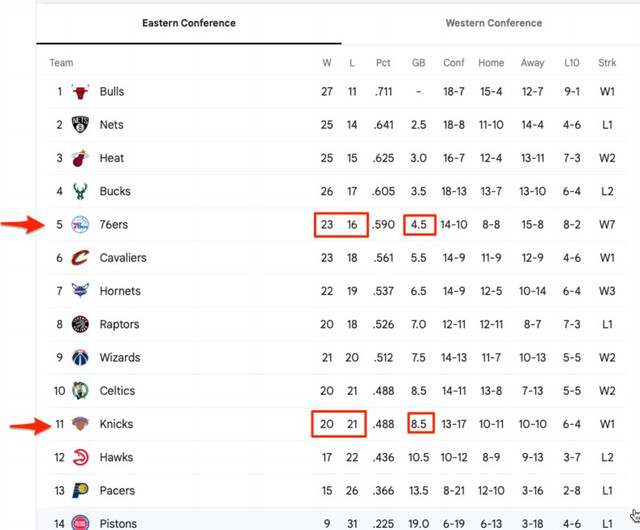Click the Strk column header

(x=607, y=62)
